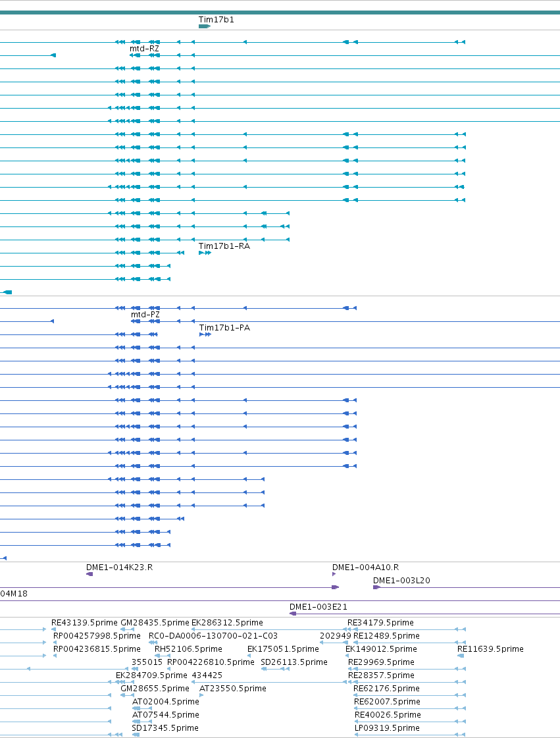The height and width of the screenshot is (738, 560).
Task: Select the RE29969.5prime label
Action: pyautogui.click(x=381, y=662)
